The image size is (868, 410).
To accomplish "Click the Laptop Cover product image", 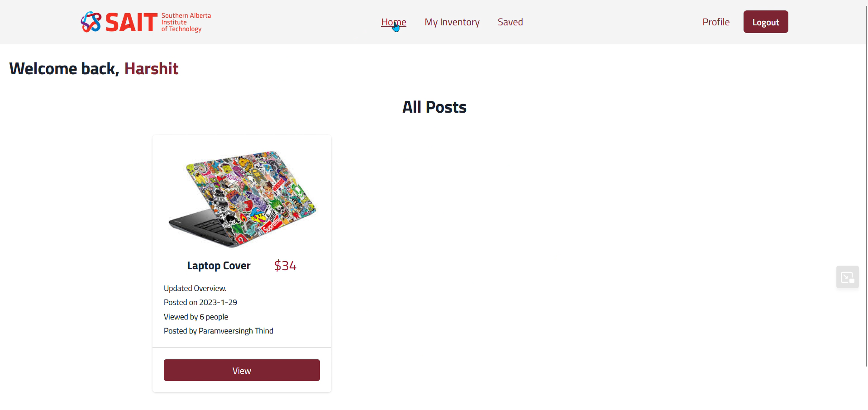I will (x=242, y=199).
